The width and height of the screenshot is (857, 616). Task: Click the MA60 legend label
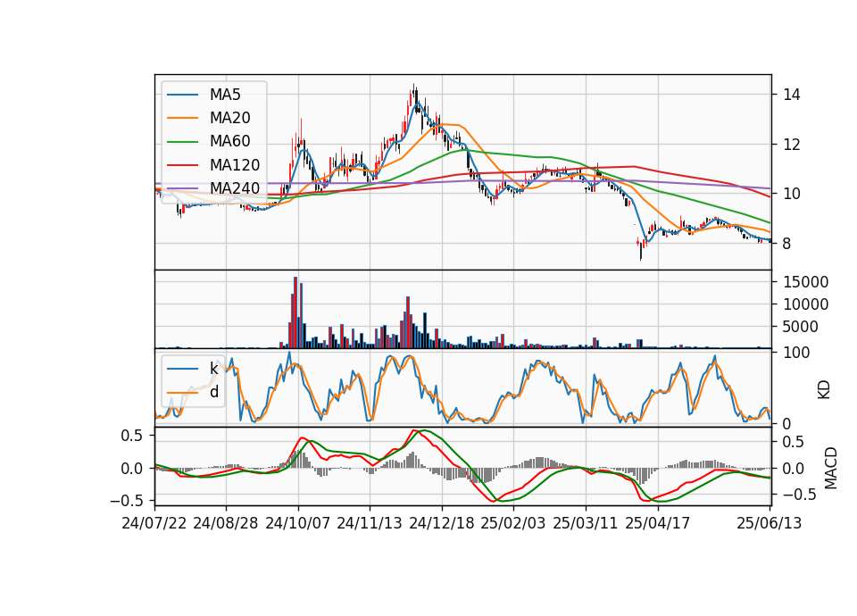tap(229, 142)
